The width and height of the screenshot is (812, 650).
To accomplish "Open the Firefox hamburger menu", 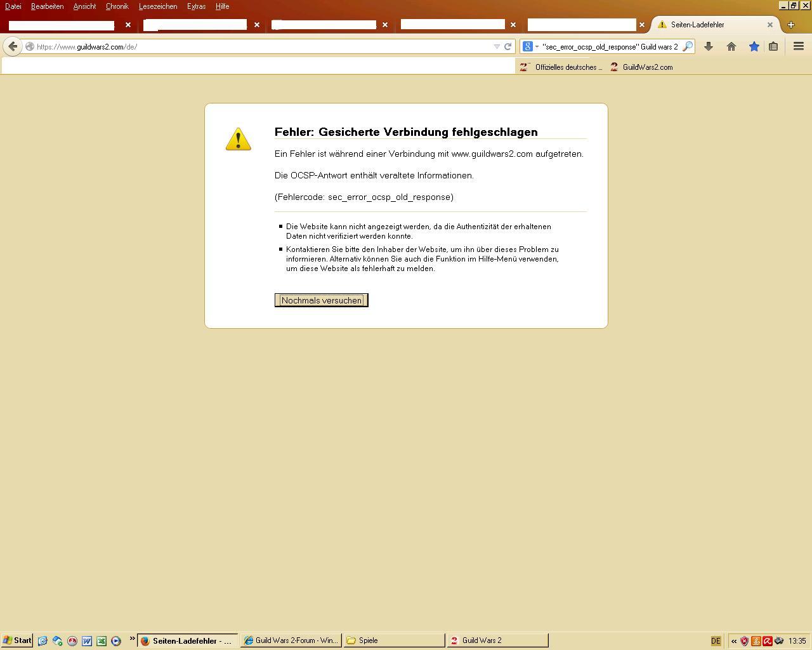I will [x=799, y=46].
